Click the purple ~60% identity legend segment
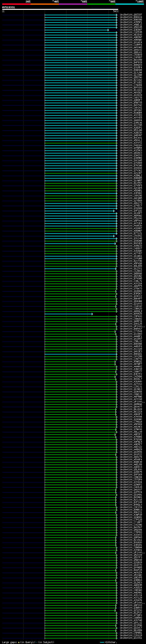146x644 pixels. pos(73,4)
